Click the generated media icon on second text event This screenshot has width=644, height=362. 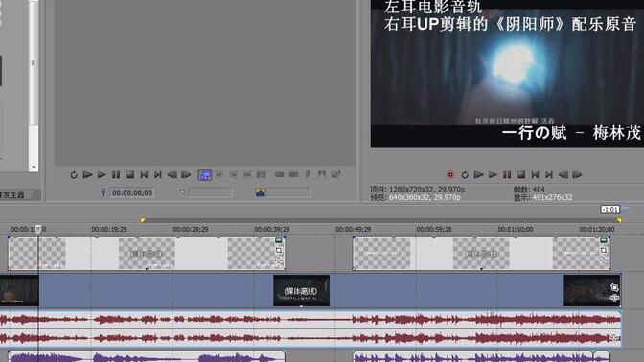[604, 240]
